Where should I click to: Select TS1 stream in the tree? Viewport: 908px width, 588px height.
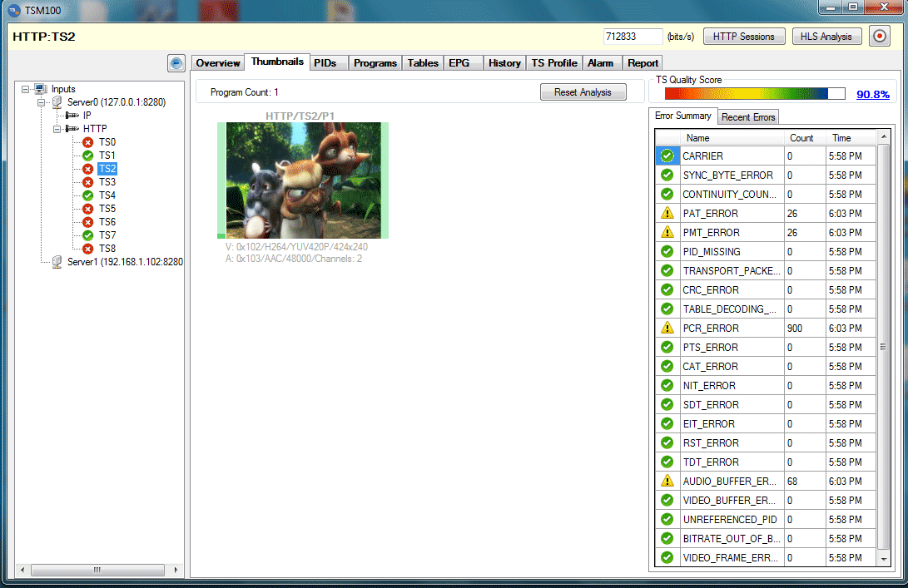107,156
